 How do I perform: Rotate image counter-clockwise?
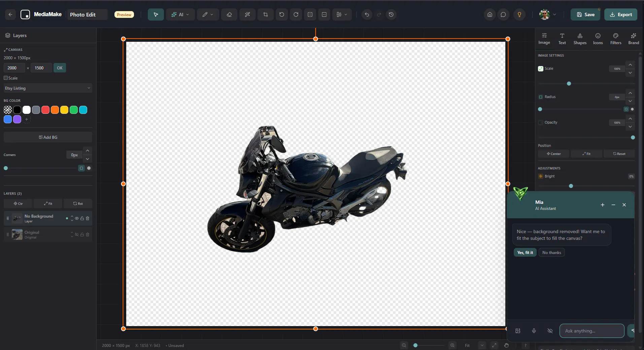[282, 14]
